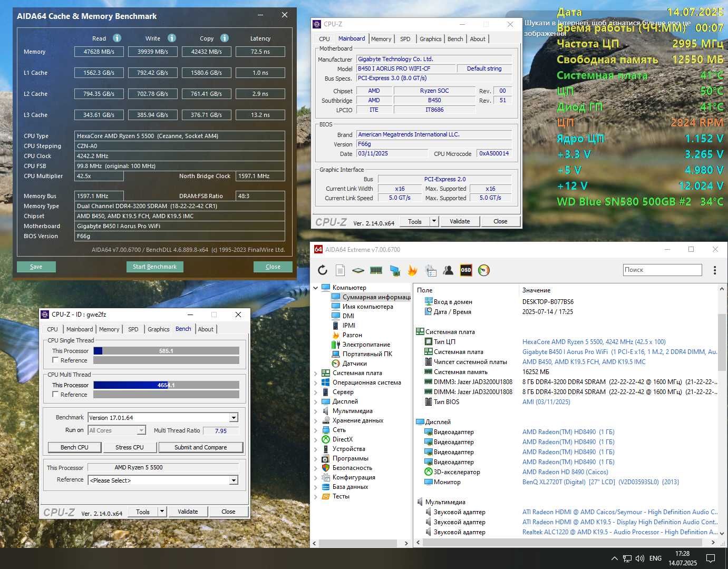Click Save in AIDA64 benchmark window
The height and width of the screenshot is (569, 728).
(x=36, y=267)
